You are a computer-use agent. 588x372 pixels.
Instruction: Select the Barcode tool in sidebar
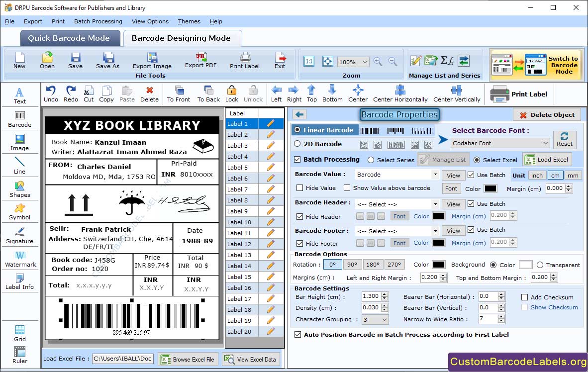tap(19, 119)
